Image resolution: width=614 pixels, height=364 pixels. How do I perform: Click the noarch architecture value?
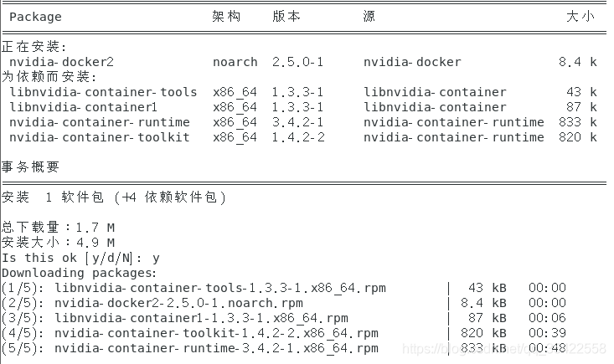click(x=235, y=62)
